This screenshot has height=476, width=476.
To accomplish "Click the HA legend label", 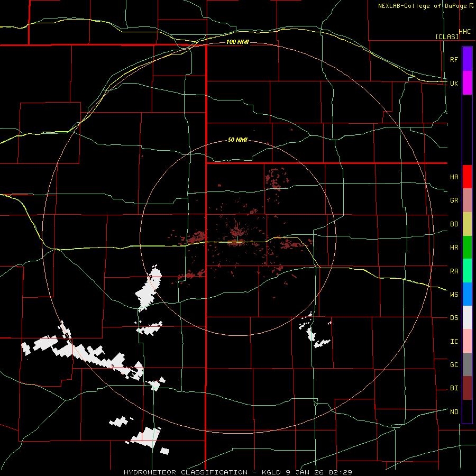I will pyautogui.click(x=454, y=177).
